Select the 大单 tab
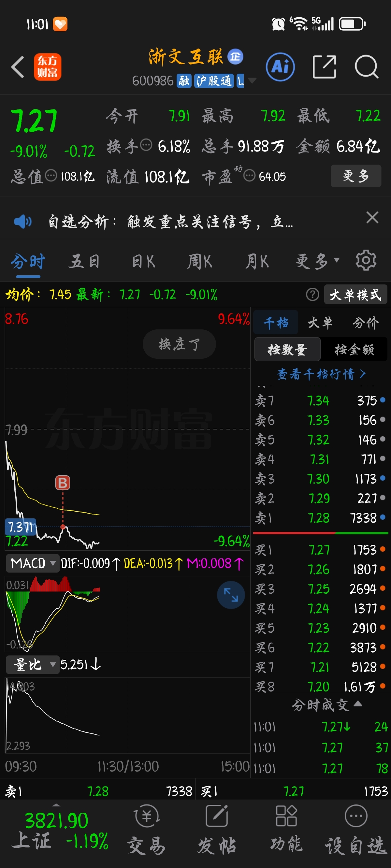 click(320, 323)
